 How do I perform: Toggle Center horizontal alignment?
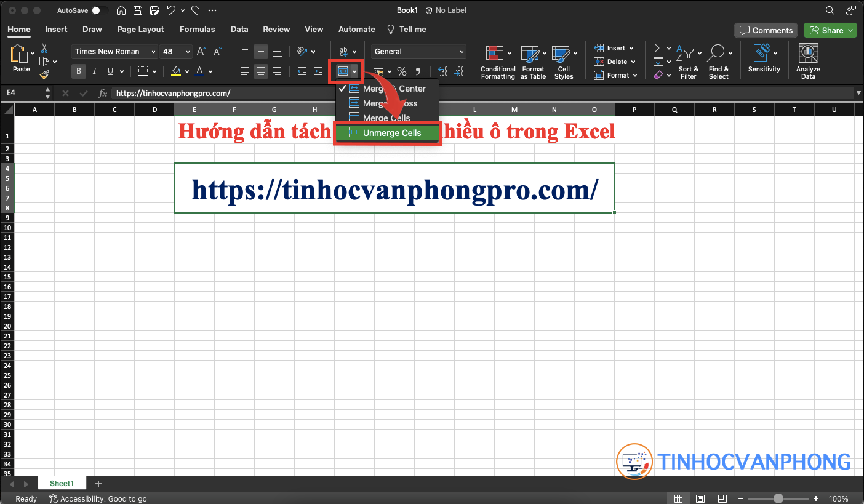(x=261, y=71)
